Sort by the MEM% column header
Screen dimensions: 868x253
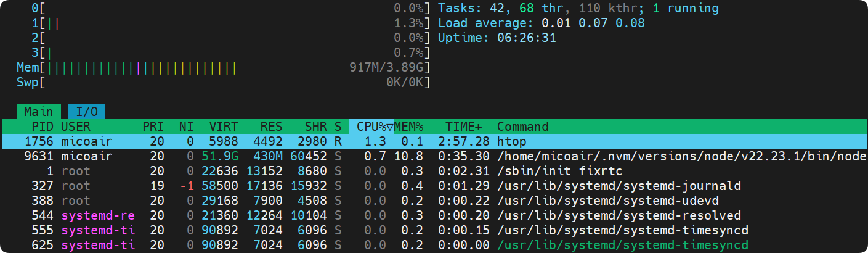pyautogui.click(x=408, y=126)
